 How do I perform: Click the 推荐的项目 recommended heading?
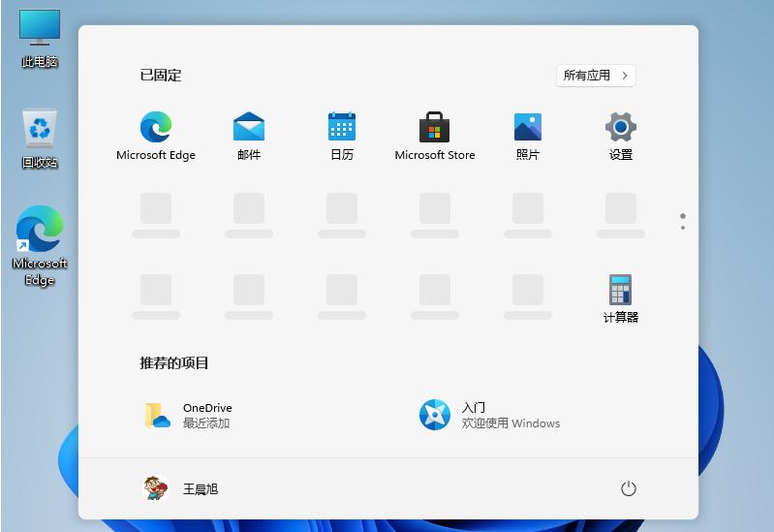point(174,363)
